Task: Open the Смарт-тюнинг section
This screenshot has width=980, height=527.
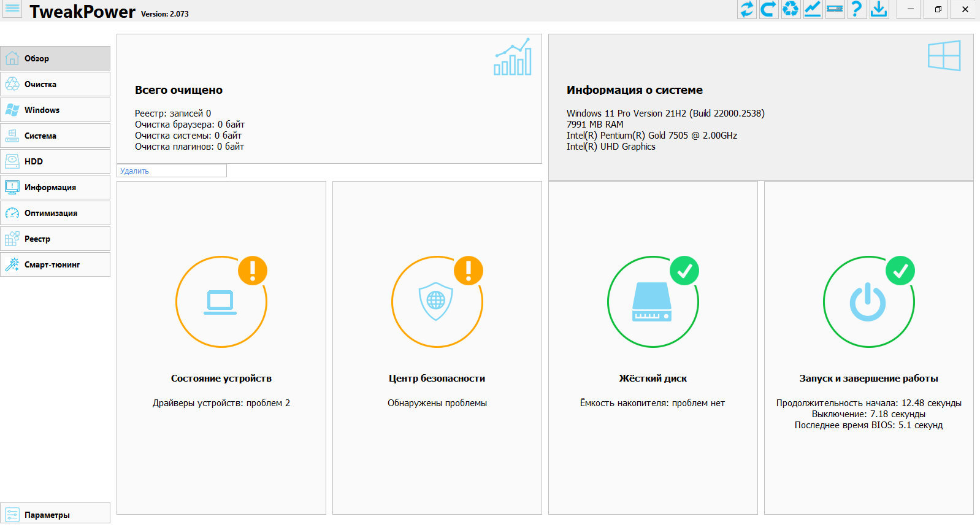Action: tap(55, 264)
